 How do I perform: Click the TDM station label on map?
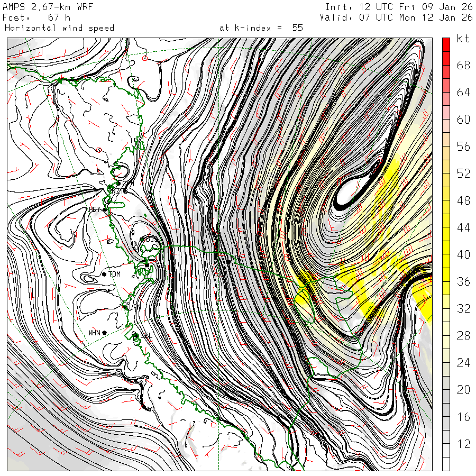pos(114,274)
